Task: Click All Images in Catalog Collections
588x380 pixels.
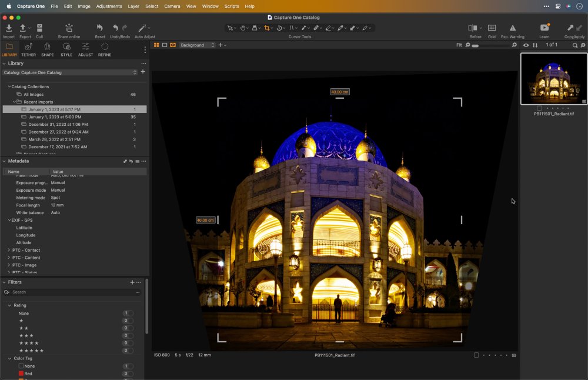Action: [x=34, y=94]
